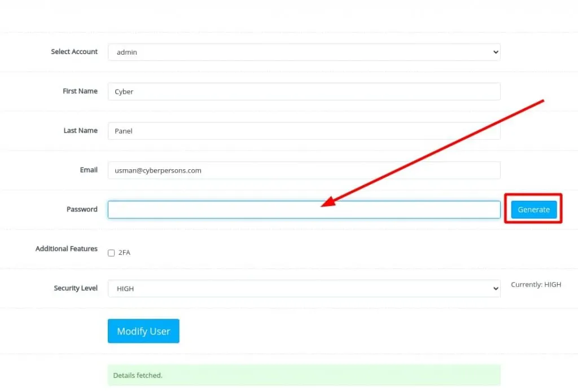Click the chevron arrow on Security Level
The height and width of the screenshot is (392, 578).
pyautogui.click(x=495, y=288)
